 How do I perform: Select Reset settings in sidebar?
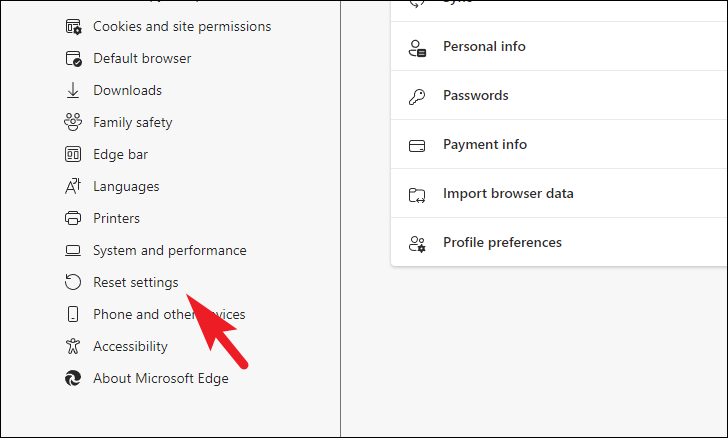pyautogui.click(x=135, y=282)
